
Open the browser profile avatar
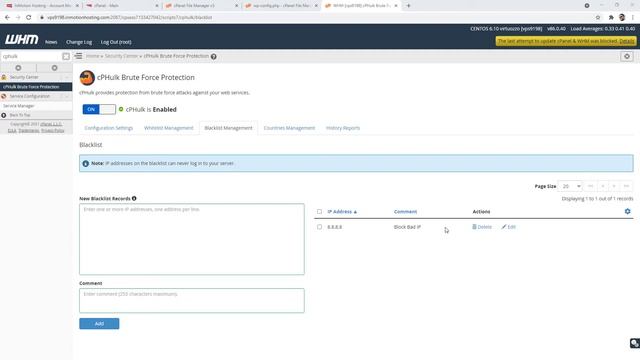(x=622, y=18)
